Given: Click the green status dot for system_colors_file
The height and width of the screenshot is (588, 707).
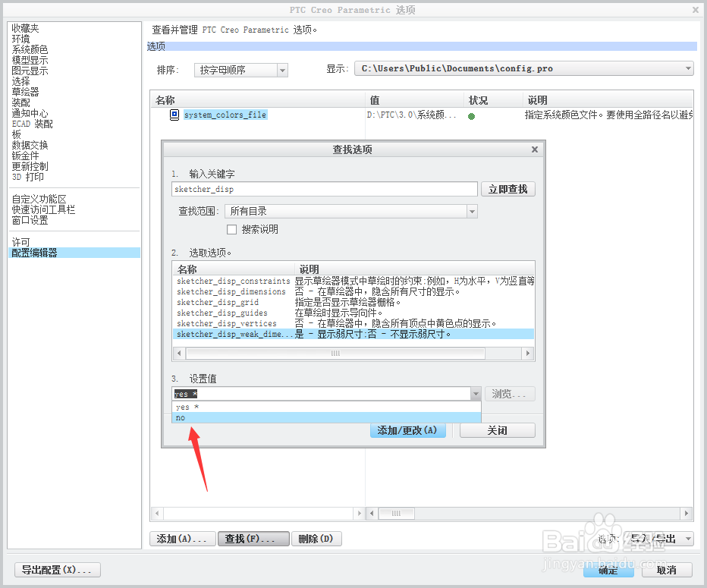Looking at the screenshot, I should tap(472, 116).
